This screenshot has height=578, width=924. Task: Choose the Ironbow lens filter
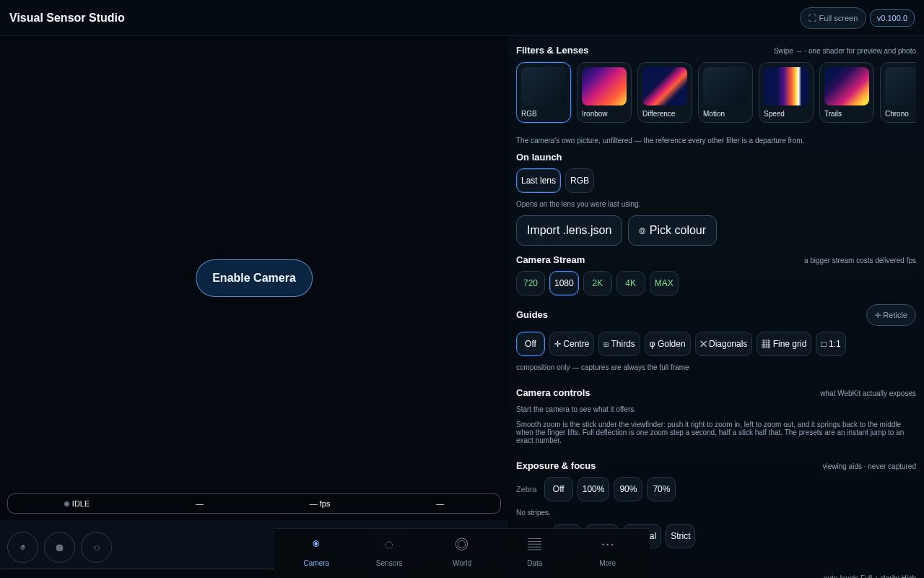tap(604, 92)
